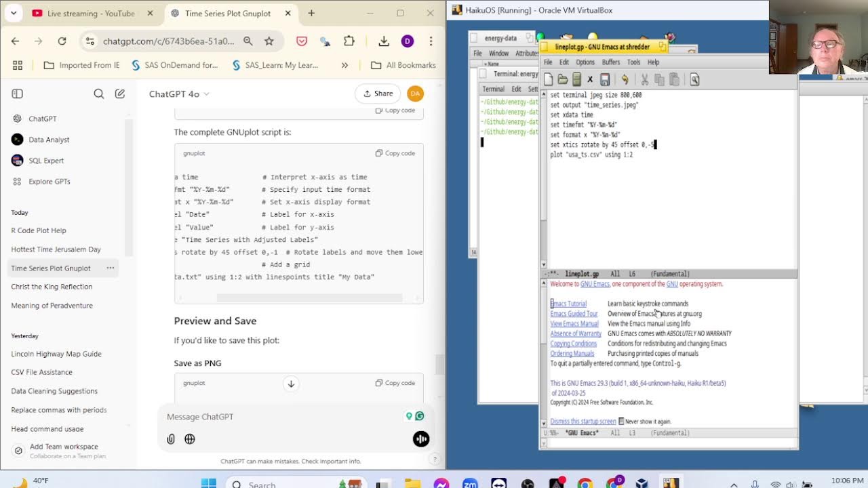Click the Emacs Cut scissors icon

pos(645,80)
